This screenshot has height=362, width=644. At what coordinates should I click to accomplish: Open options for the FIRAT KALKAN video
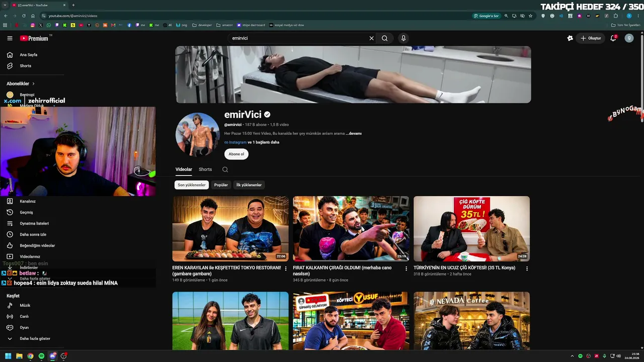407,268
